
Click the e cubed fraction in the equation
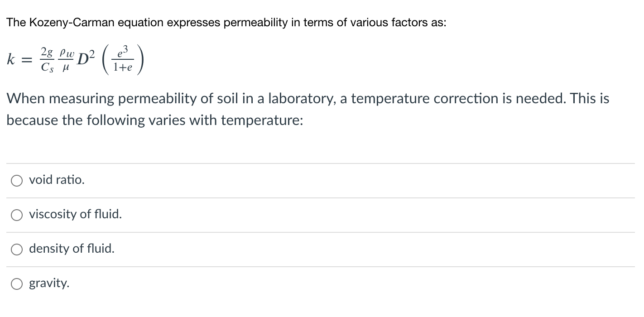coord(123,59)
